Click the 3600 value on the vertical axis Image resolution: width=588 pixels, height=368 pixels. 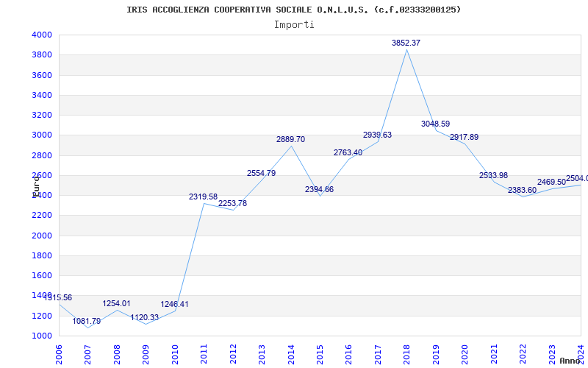click(x=42, y=75)
